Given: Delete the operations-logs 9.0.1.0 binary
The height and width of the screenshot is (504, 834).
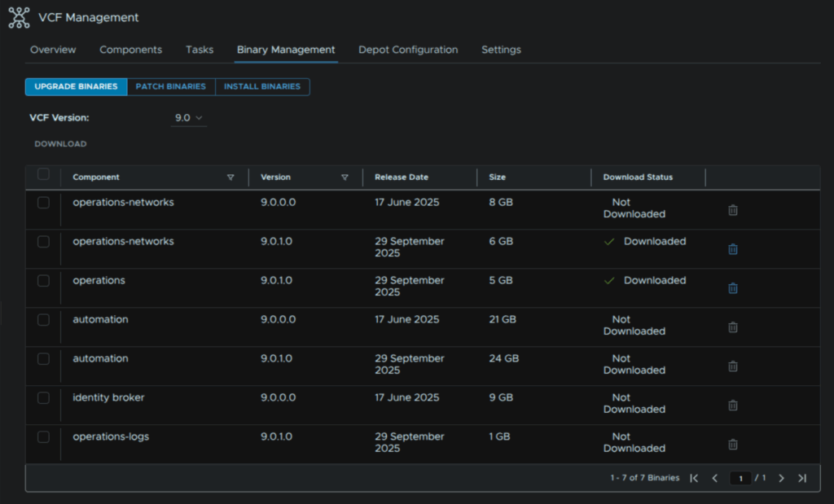Looking at the screenshot, I should click(732, 445).
